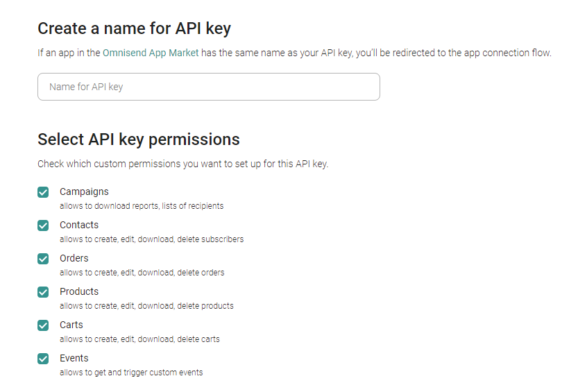Click the Events permission label
Viewport: 578px width, 392px height.
coord(74,358)
